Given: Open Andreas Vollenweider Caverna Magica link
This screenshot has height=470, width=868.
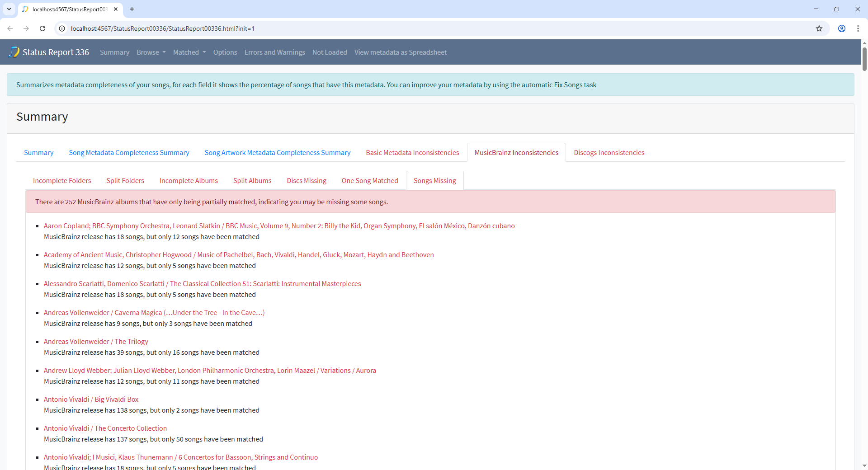Looking at the screenshot, I should (x=154, y=313).
